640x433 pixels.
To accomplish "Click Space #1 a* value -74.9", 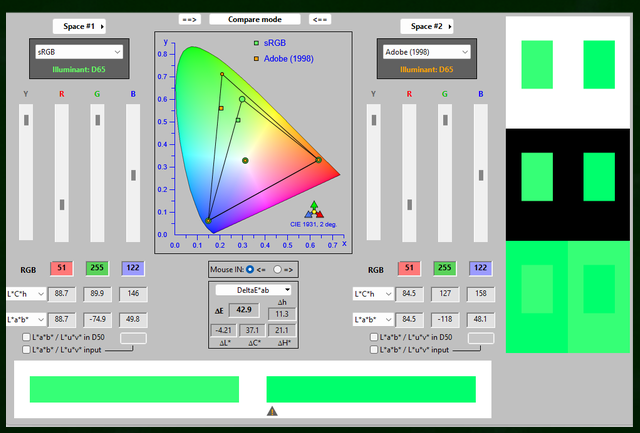I will click(x=97, y=320).
